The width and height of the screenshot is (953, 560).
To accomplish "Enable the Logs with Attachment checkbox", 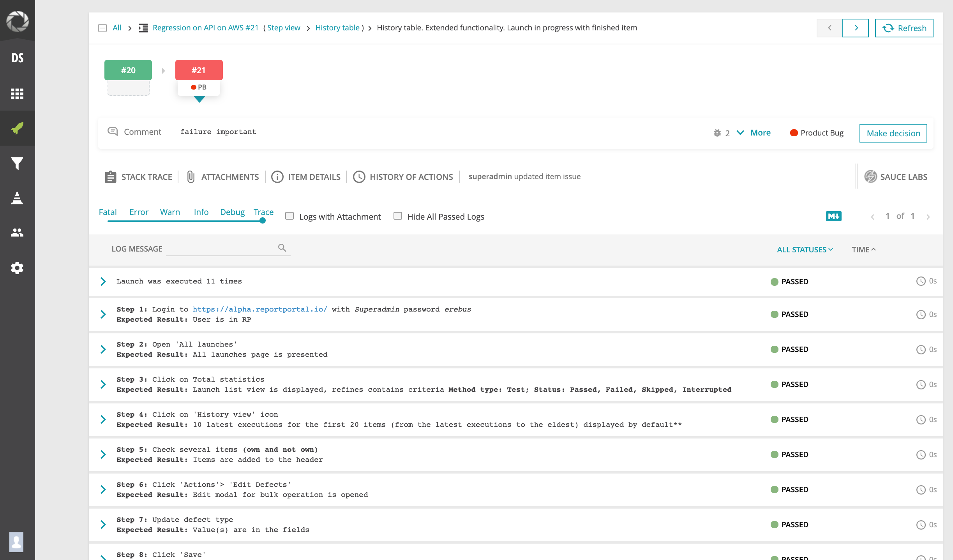I will (289, 215).
